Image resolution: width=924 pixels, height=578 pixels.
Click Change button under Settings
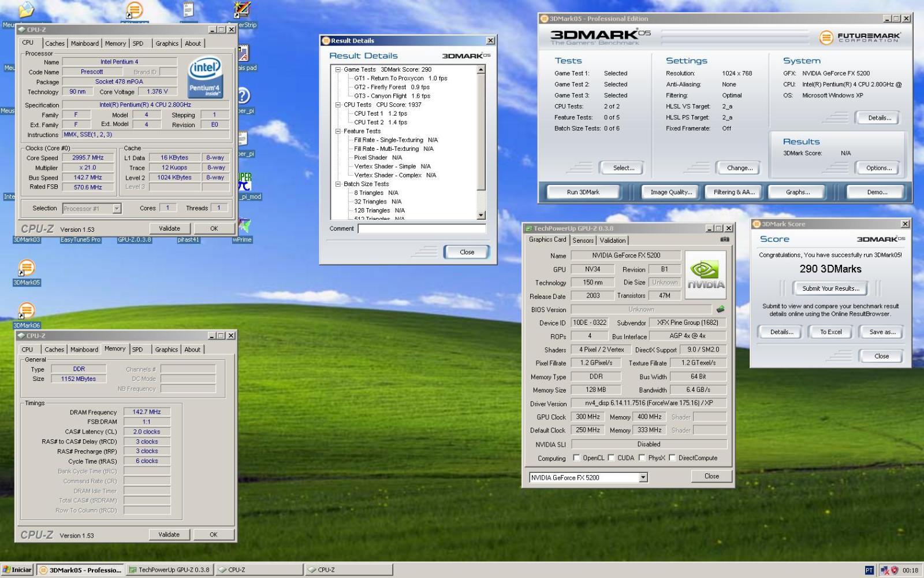pyautogui.click(x=739, y=168)
